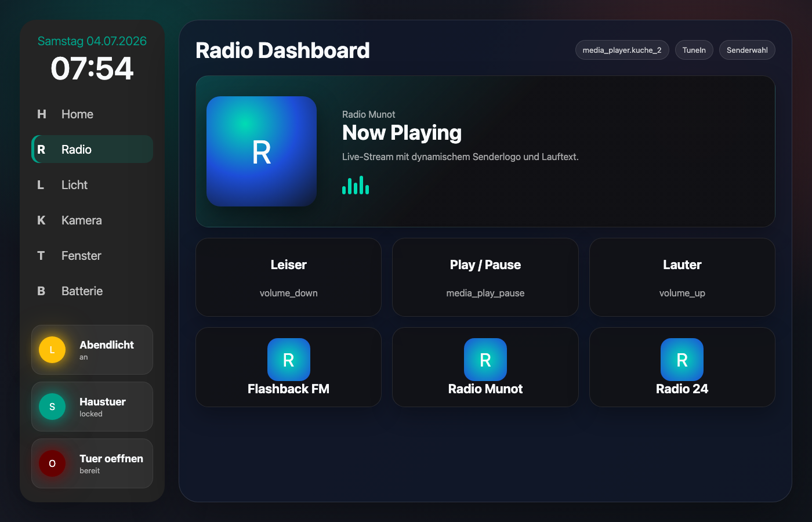This screenshot has width=812, height=522.
Task: Click the volume_down label
Action: pyautogui.click(x=289, y=293)
